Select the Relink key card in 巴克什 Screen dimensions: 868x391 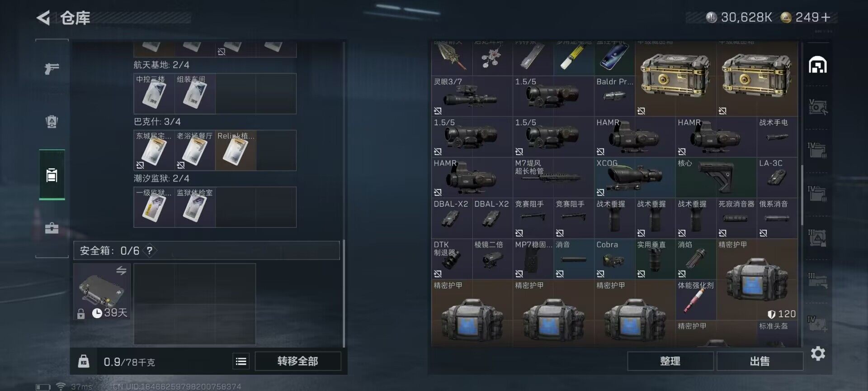(x=236, y=150)
